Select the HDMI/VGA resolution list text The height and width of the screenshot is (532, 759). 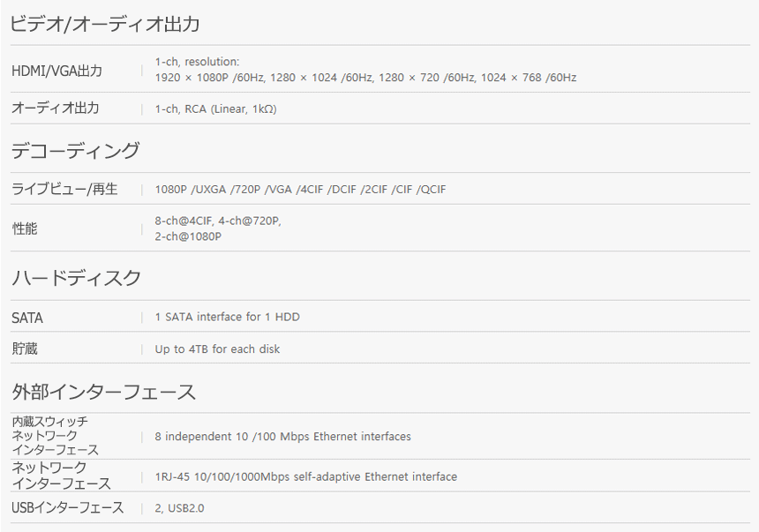(365, 78)
